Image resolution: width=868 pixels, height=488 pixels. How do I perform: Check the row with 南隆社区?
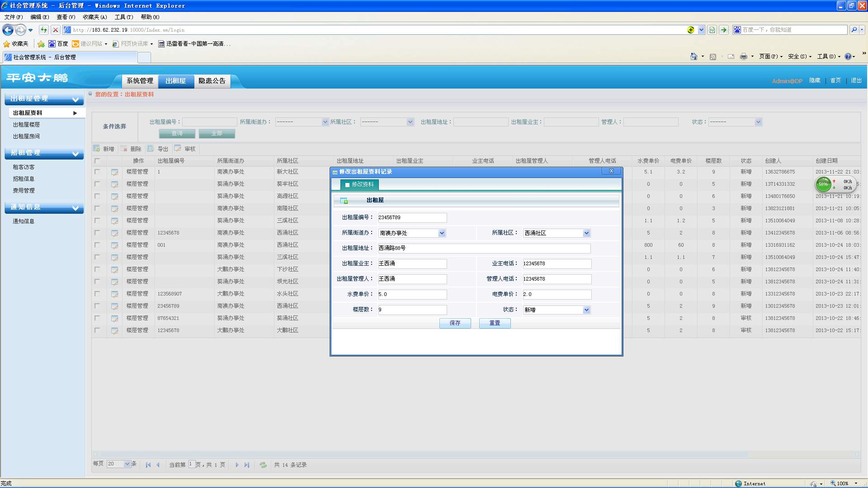(97, 208)
